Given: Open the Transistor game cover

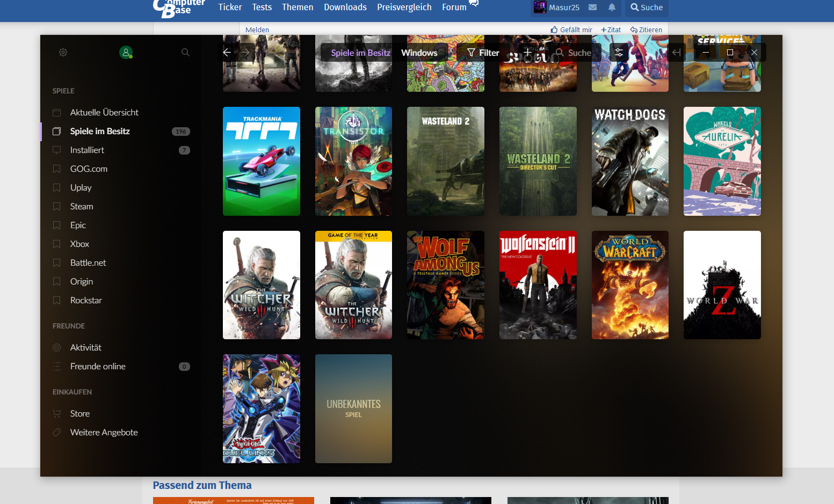Looking at the screenshot, I should pyautogui.click(x=353, y=161).
